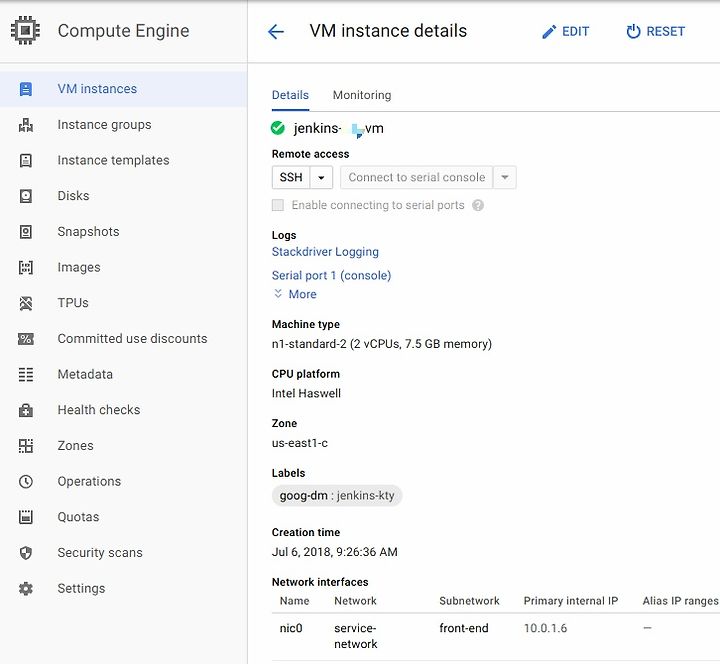Click the us-east1-c zone value
The height and width of the screenshot is (664, 720).
coord(300,443)
